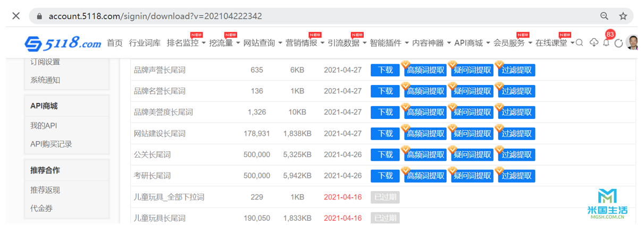The height and width of the screenshot is (233, 644).
Task: Download the 公关长尾词 file
Action: tap(385, 155)
